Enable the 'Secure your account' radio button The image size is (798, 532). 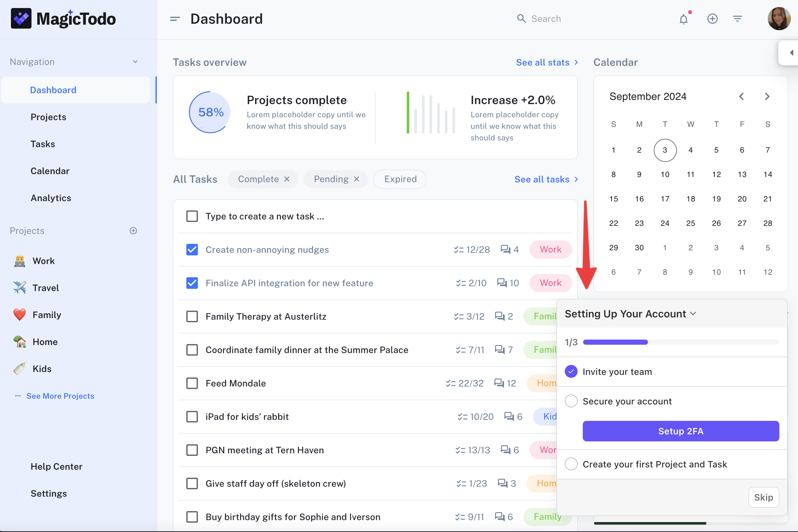(x=571, y=401)
